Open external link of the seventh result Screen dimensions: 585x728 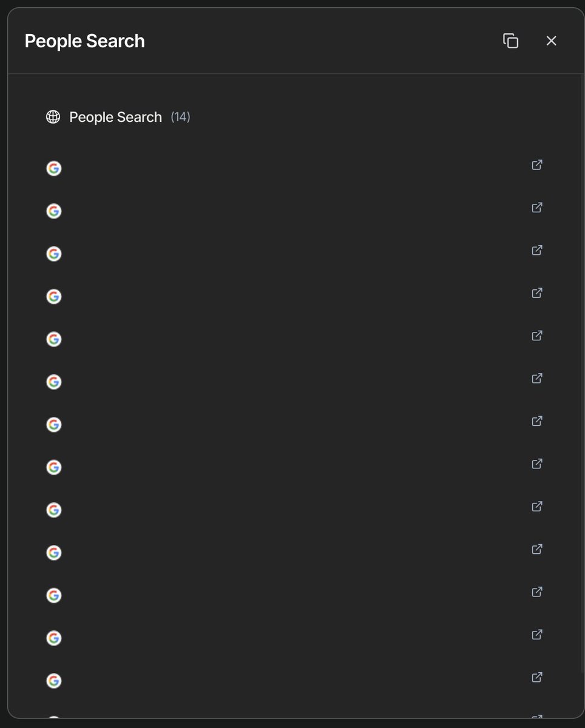coord(537,420)
